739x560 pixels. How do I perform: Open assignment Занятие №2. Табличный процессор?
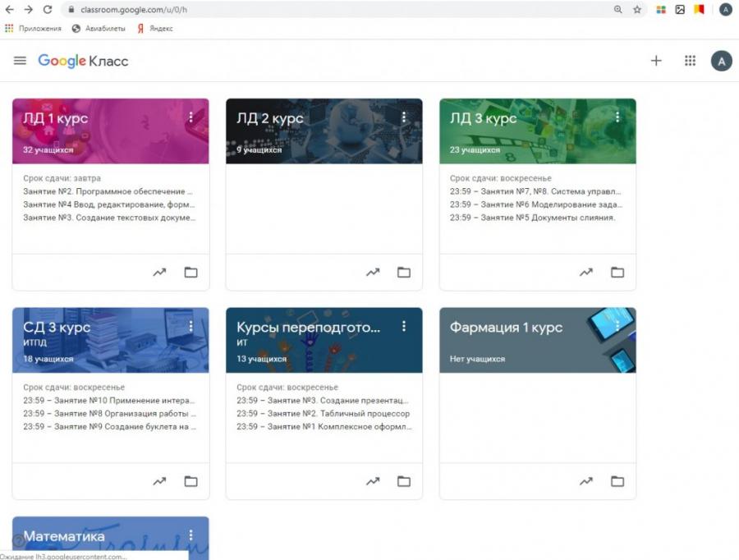click(x=324, y=413)
